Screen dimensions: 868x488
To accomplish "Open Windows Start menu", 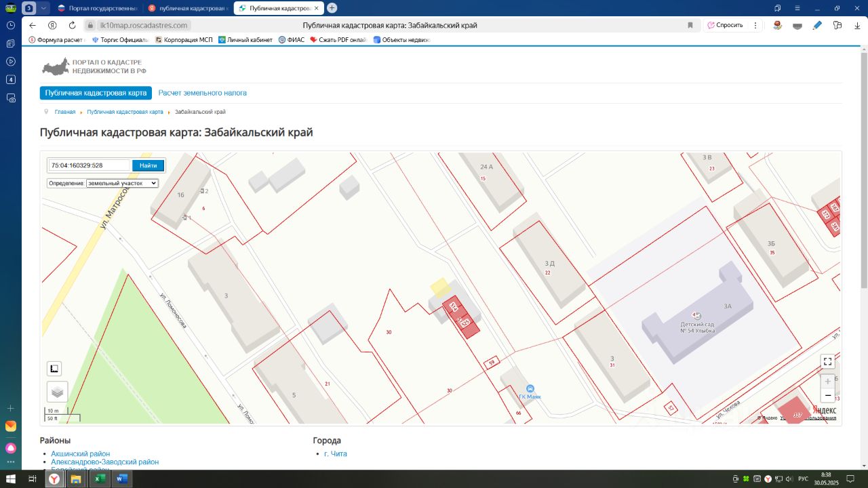I will (10, 479).
